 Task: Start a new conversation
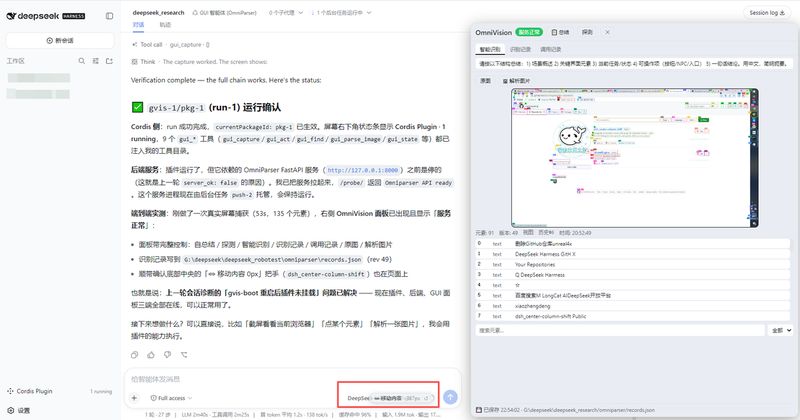pos(60,40)
